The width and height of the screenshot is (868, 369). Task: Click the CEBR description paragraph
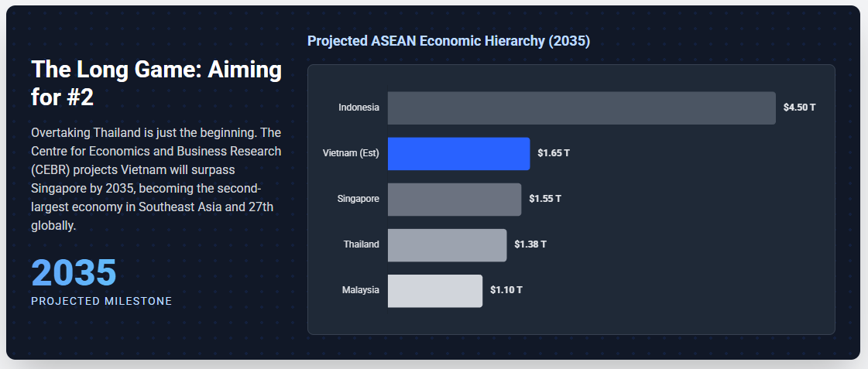(x=156, y=179)
